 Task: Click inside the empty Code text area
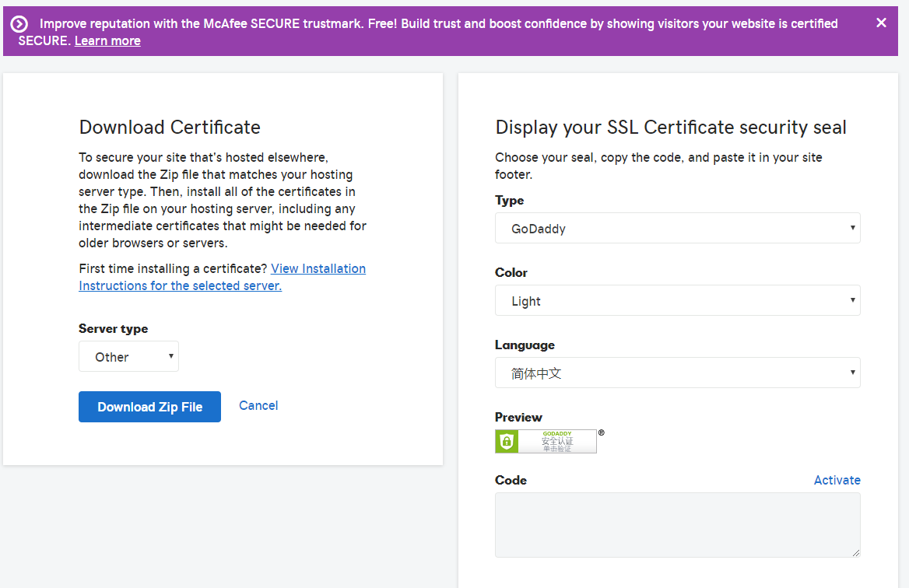[x=677, y=524]
